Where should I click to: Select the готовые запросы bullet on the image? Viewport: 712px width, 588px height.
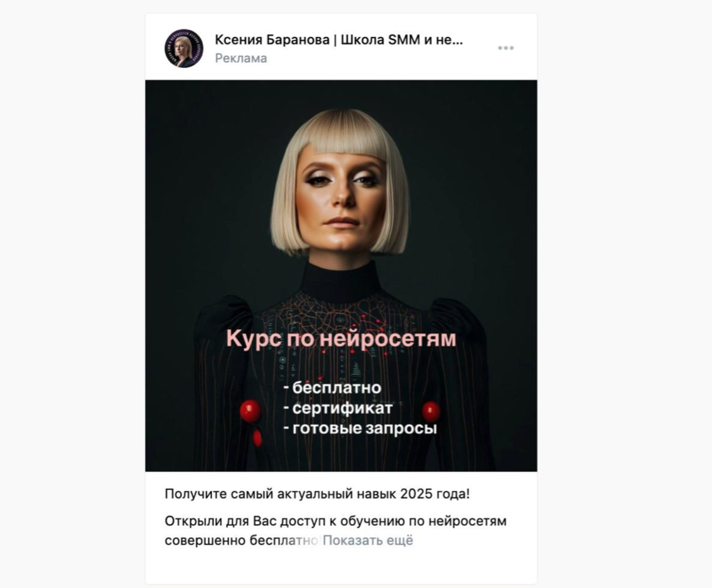(x=360, y=428)
